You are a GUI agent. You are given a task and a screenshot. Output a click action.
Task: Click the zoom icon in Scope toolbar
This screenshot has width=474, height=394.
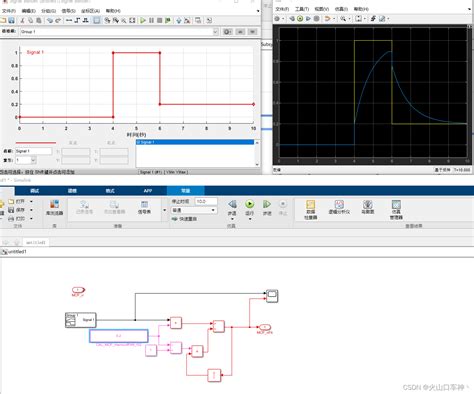(343, 19)
